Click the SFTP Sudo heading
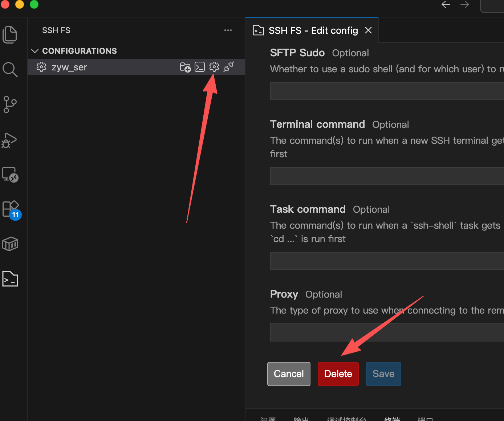The image size is (504, 421). (x=297, y=53)
